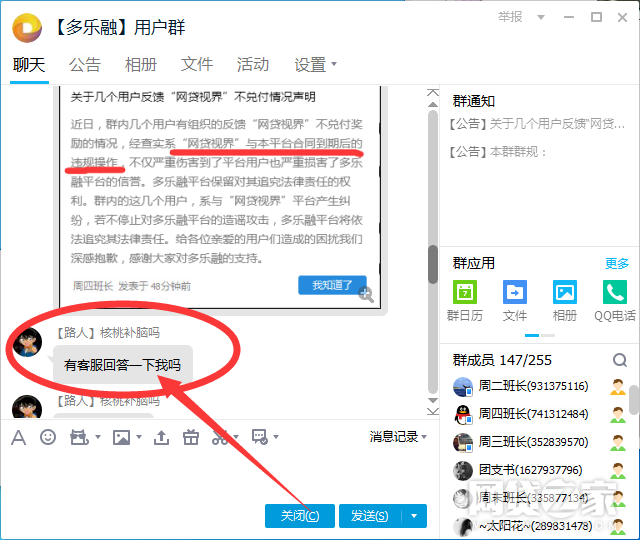Click the send picture icon
This screenshot has width=640, height=540.
click(121, 437)
